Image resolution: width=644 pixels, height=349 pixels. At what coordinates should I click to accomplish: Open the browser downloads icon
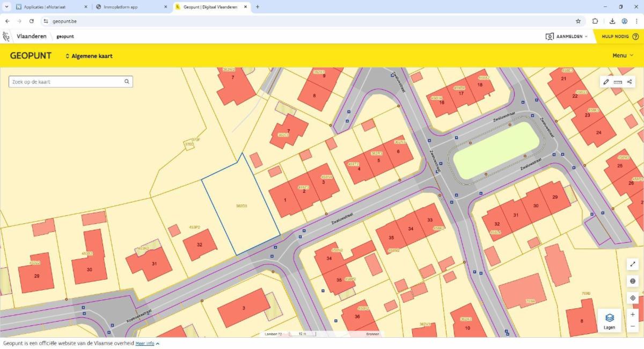pos(612,21)
